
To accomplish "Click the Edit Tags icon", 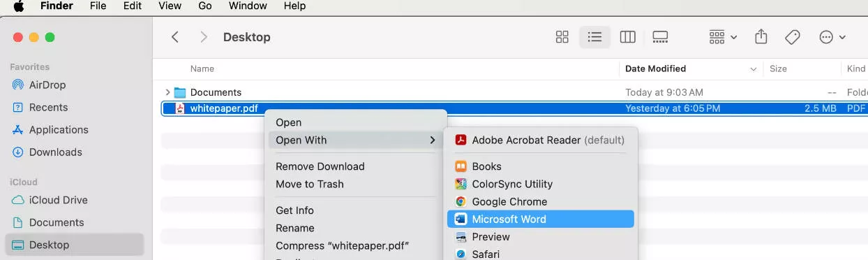I will coord(793,37).
